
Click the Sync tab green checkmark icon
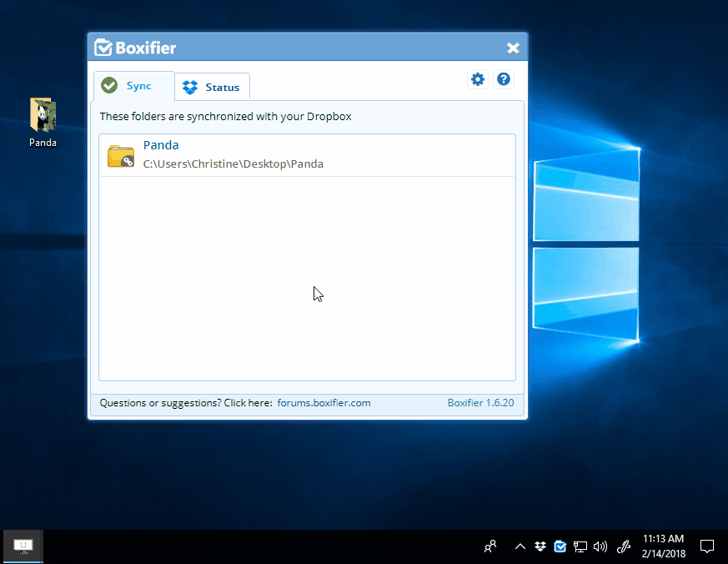(109, 85)
